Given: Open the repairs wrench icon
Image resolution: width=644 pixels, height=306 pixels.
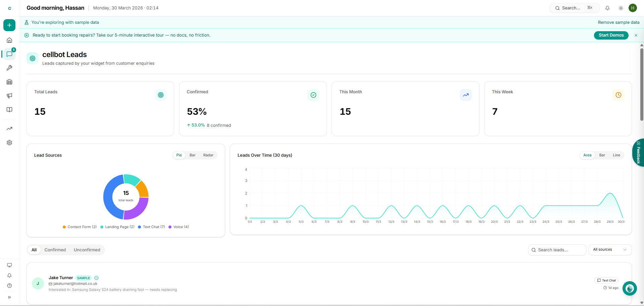Looking at the screenshot, I should click(x=9, y=68).
